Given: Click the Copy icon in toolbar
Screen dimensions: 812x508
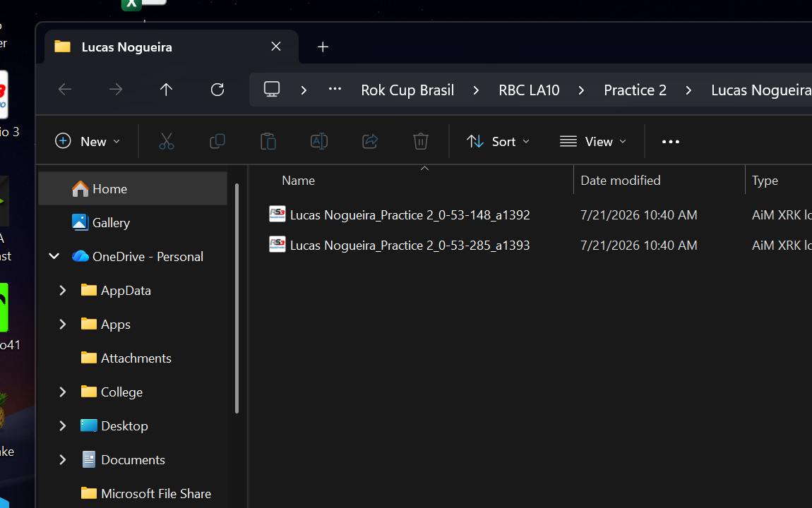Looking at the screenshot, I should tap(217, 141).
